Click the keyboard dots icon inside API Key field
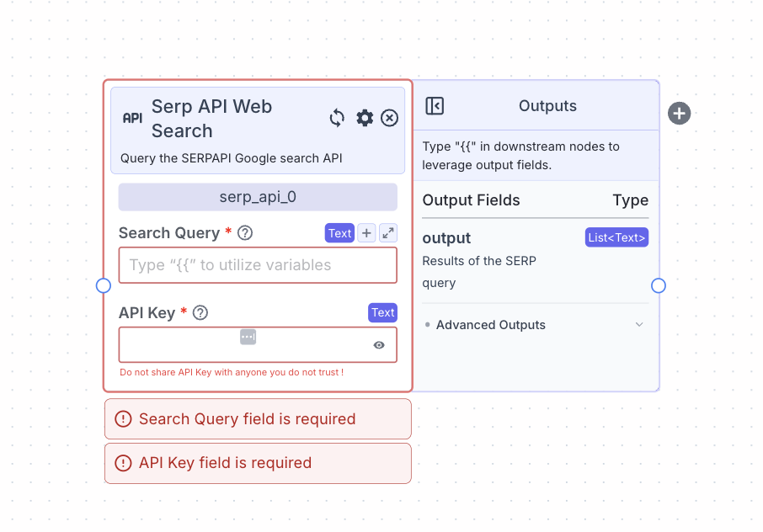The width and height of the screenshot is (763, 532). (x=248, y=336)
